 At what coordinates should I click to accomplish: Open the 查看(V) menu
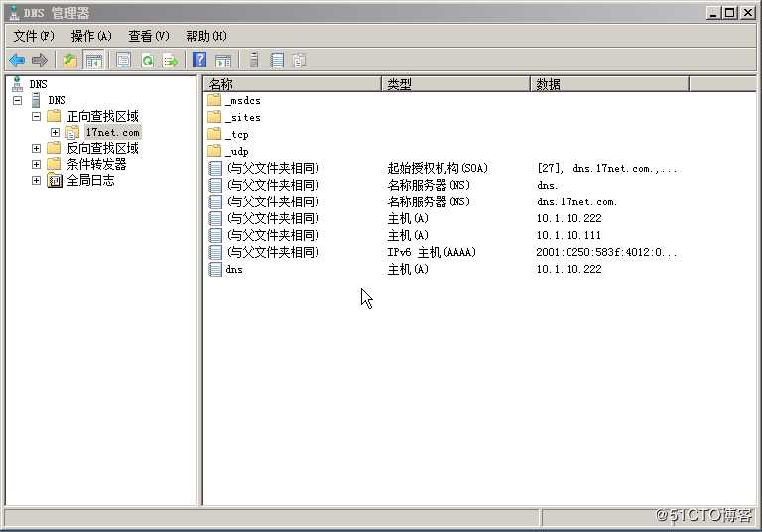pyautogui.click(x=149, y=36)
